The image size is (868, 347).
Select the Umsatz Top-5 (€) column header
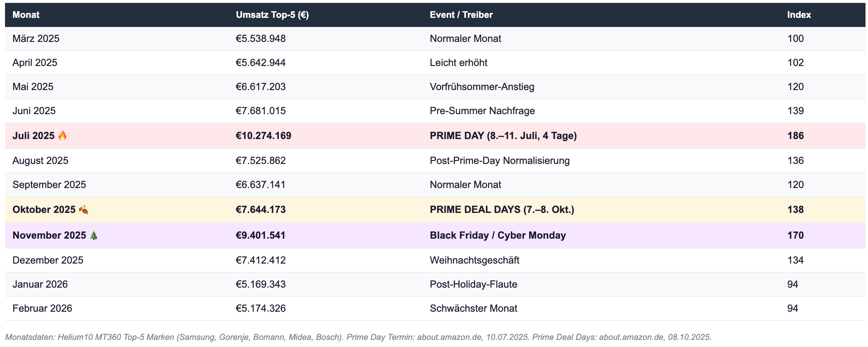pyautogui.click(x=272, y=15)
